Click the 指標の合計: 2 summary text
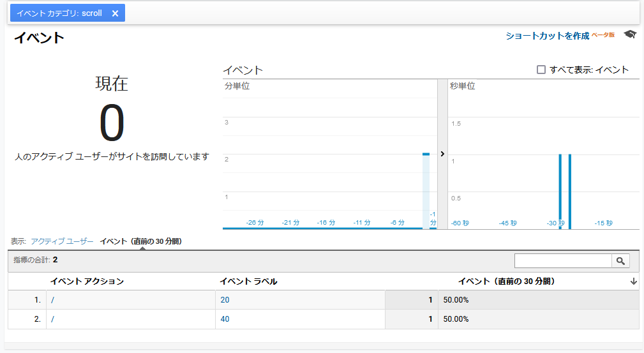Viewport: 644px width, 353px height. coord(36,260)
